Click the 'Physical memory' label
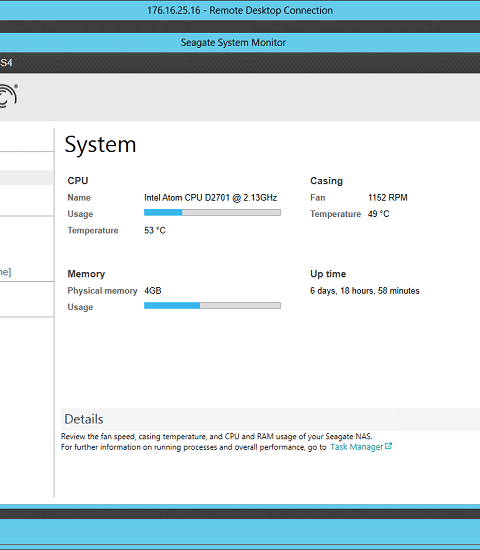This screenshot has height=550, width=480. pyautogui.click(x=102, y=291)
